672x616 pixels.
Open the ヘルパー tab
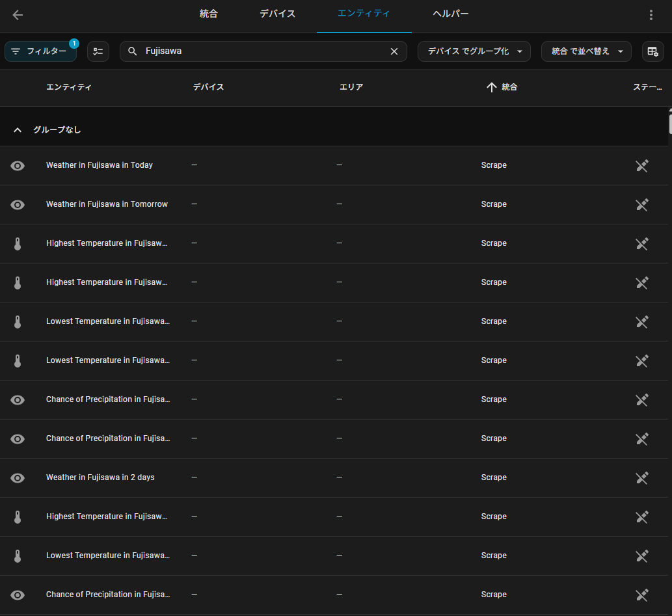point(450,14)
